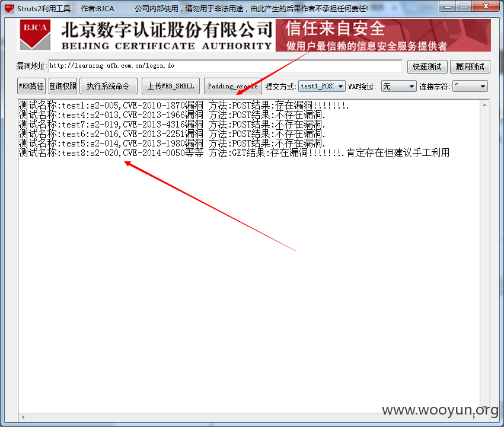504x427 pixels.
Task: Click the 提交方式 label
Action: pyautogui.click(x=280, y=87)
